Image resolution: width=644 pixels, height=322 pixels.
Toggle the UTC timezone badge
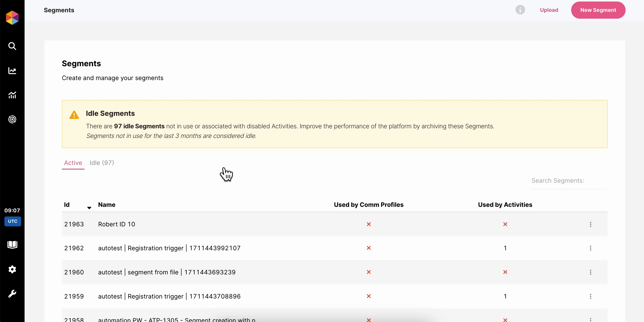(13, 221)
